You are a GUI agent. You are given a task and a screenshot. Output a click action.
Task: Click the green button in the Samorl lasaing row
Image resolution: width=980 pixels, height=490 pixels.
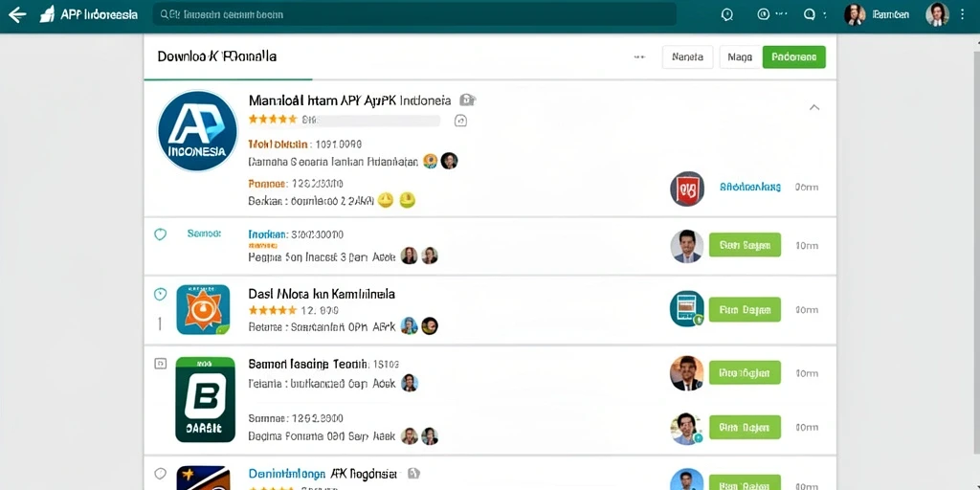(745, 372)
